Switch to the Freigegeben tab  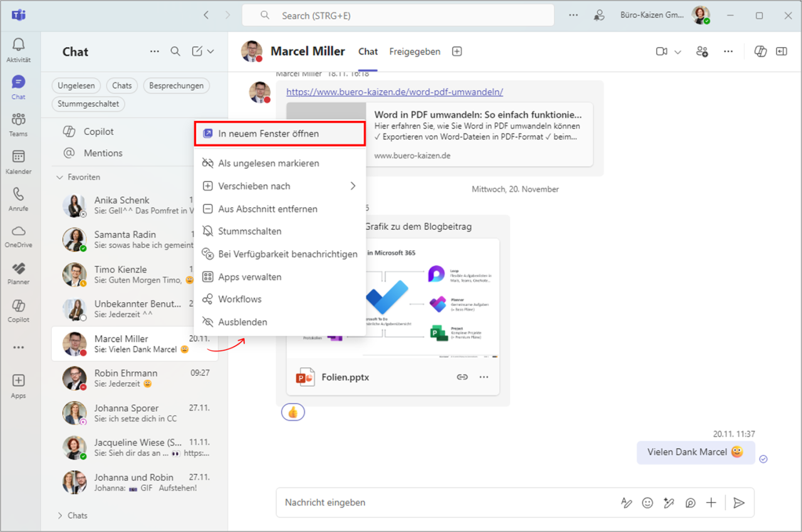tap(415, 51)
